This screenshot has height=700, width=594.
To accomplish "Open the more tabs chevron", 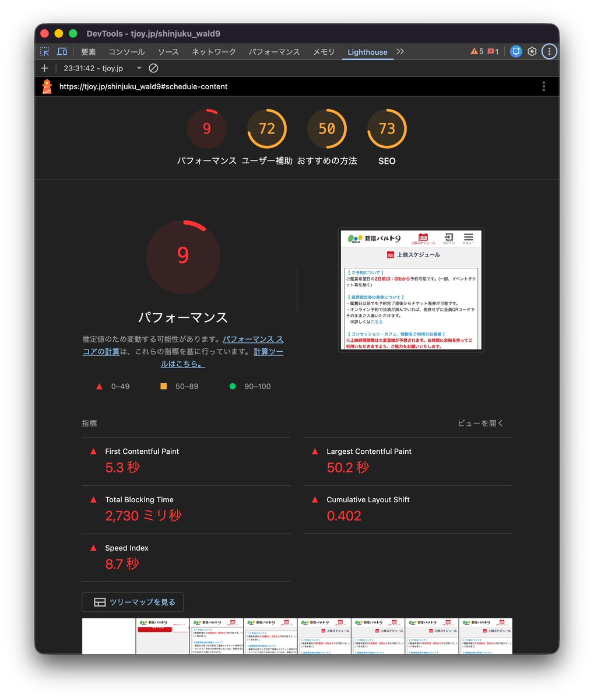I will click(x=400, y=51).
